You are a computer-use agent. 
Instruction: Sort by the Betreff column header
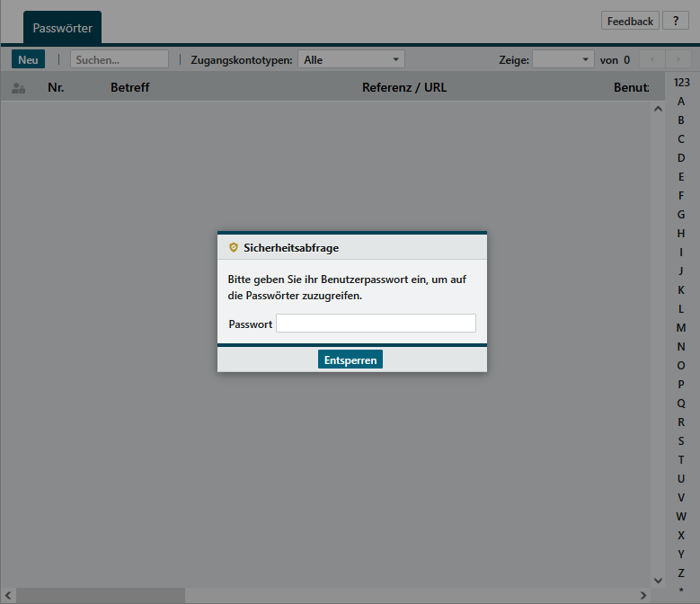point(129,87)
